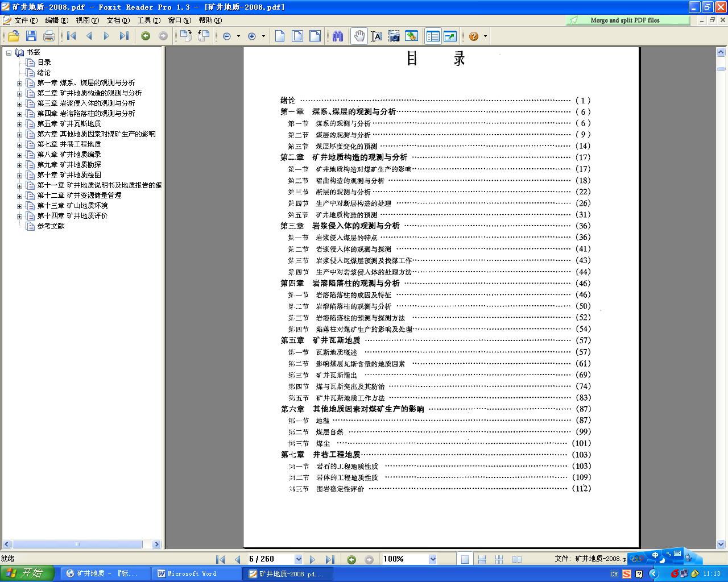Collapse the 书签 root node
The height and width of the screenshot is (582, 728).
pyautogui.click(x=9, y=52)
